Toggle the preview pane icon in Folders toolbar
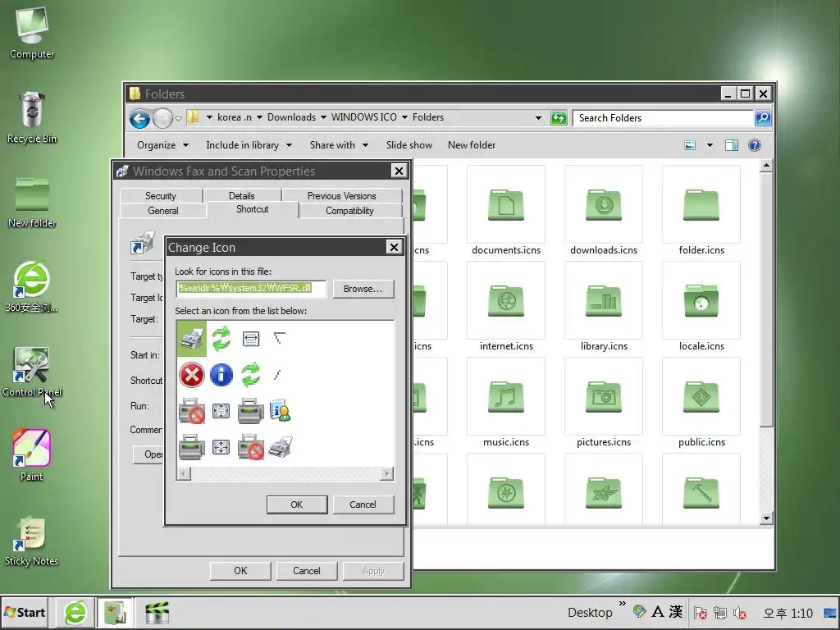This screenshot has height=630, width=840. point(731,145)
